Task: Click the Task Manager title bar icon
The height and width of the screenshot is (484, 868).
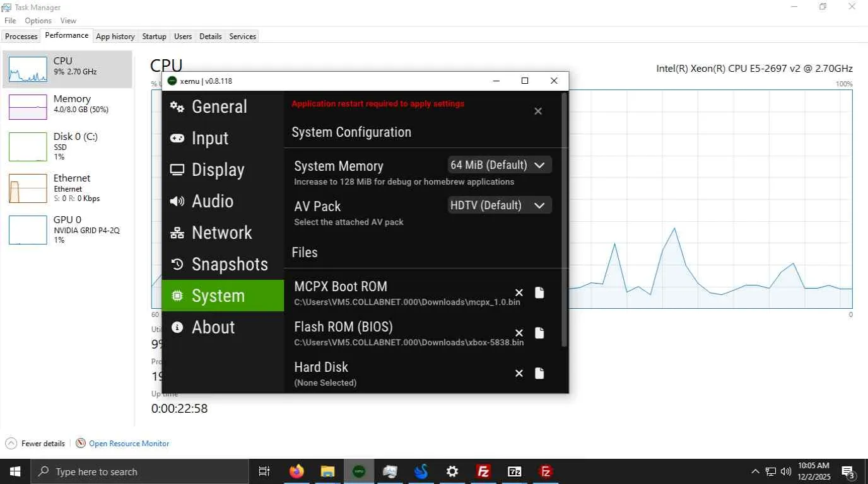Action: (x=6, y=7)
